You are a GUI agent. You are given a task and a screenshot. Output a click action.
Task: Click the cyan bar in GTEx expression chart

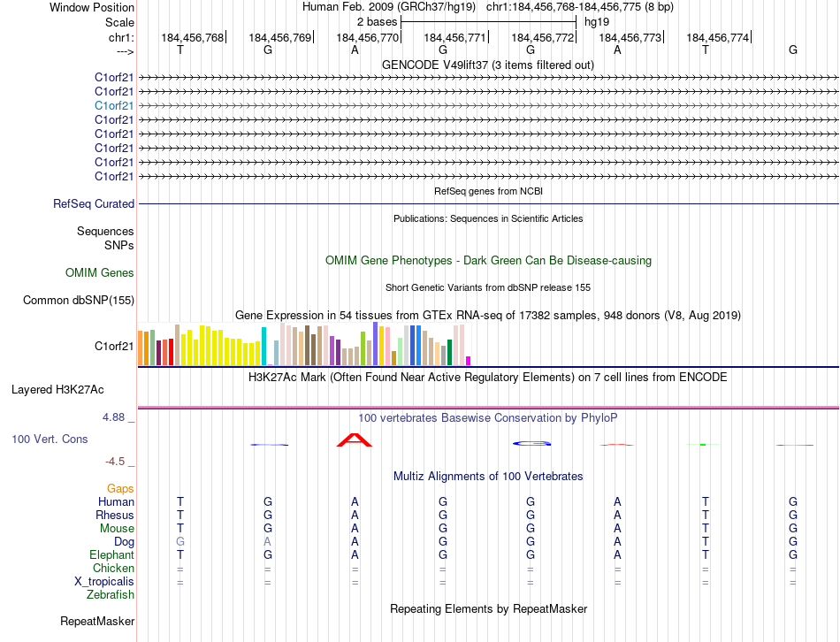pyautogui.click(x=263, y=346)
